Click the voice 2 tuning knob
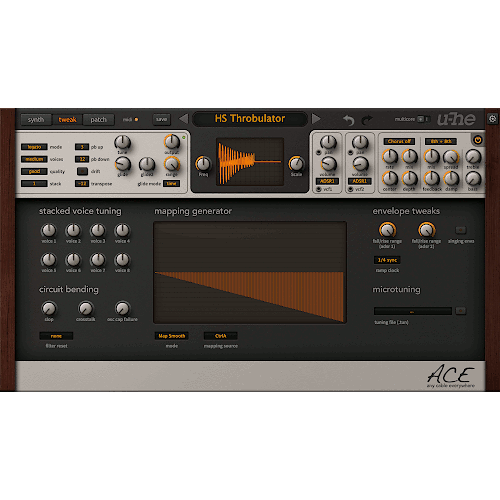Image resolution: width=500 pixels, height=500 pixels. click(x=73, y=230)
